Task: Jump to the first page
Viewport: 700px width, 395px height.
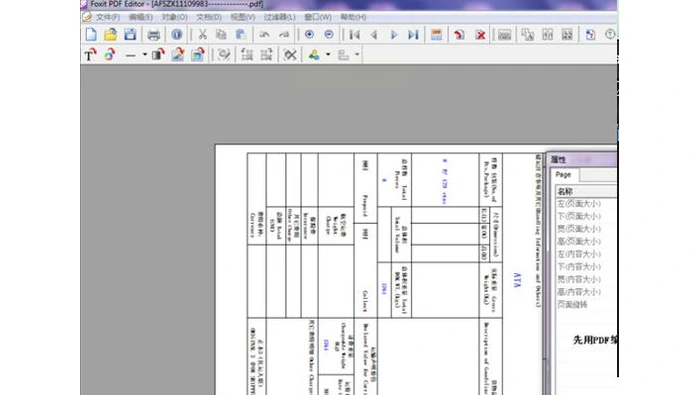Action: 354,34
